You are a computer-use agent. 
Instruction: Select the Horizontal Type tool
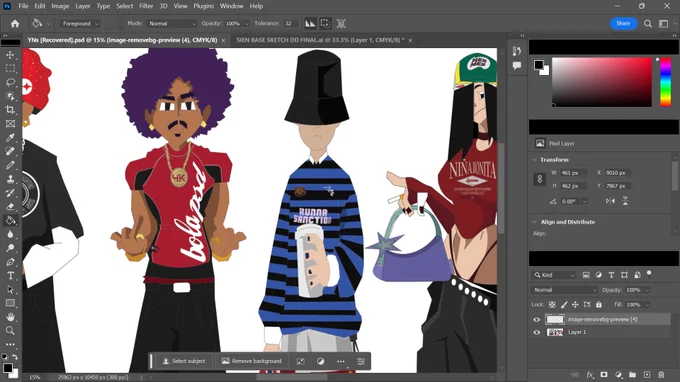pos(10,275)
